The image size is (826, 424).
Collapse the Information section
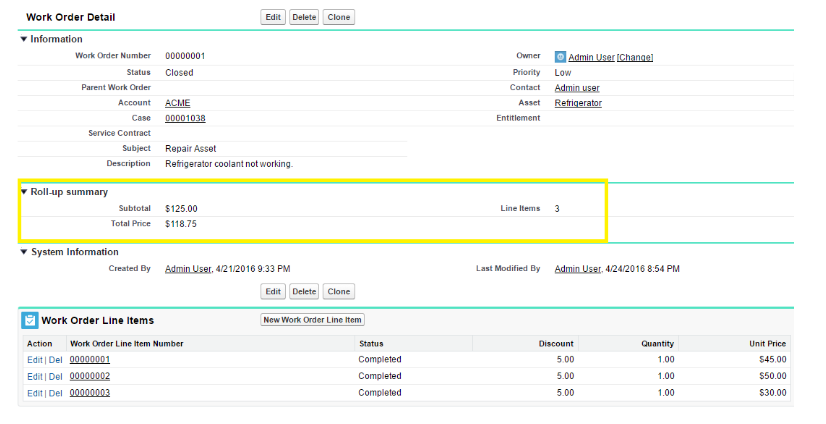tap(24, 39)
